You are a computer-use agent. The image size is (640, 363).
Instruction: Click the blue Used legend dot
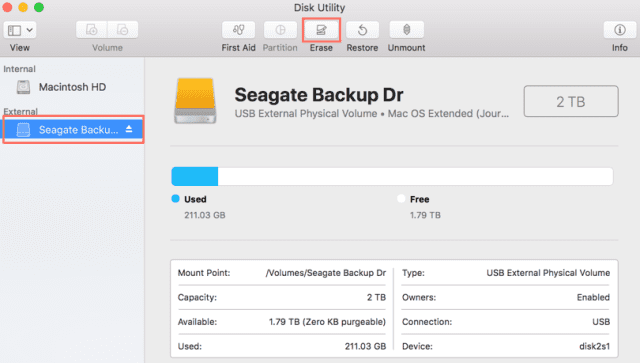point(176,199)
